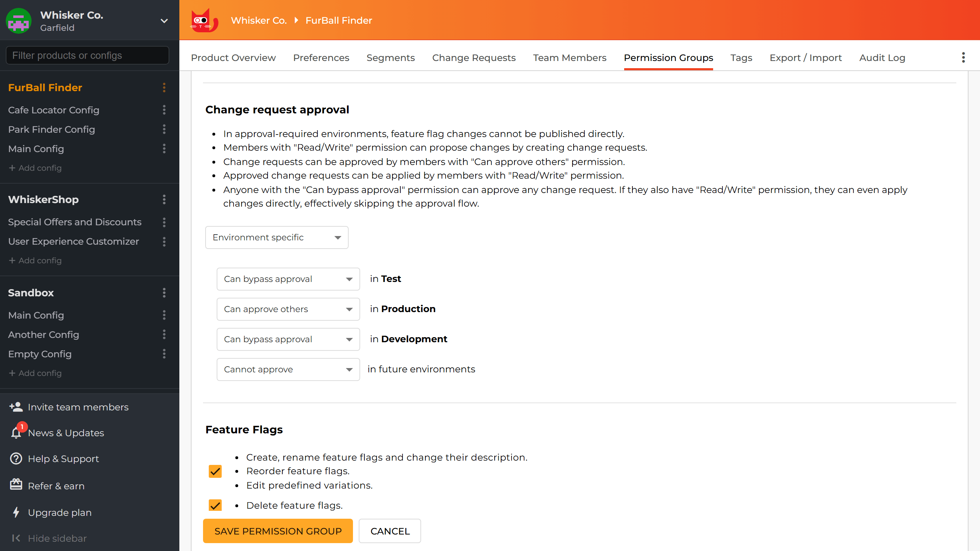Open kebab menu for Empty Config
This screenshot has width=980, height=551.
[x=164, y=354]
